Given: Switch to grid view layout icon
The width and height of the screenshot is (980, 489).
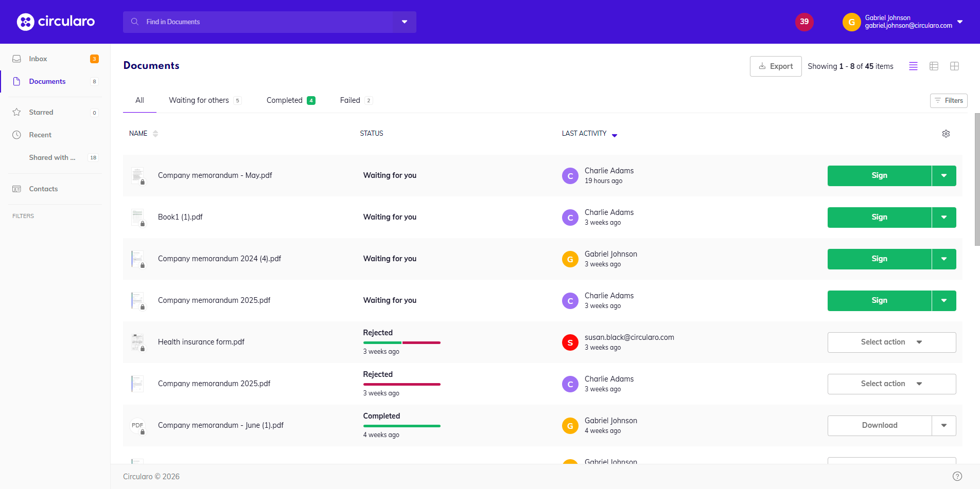Looking at the screenshot, I should [x=954, y=66].
